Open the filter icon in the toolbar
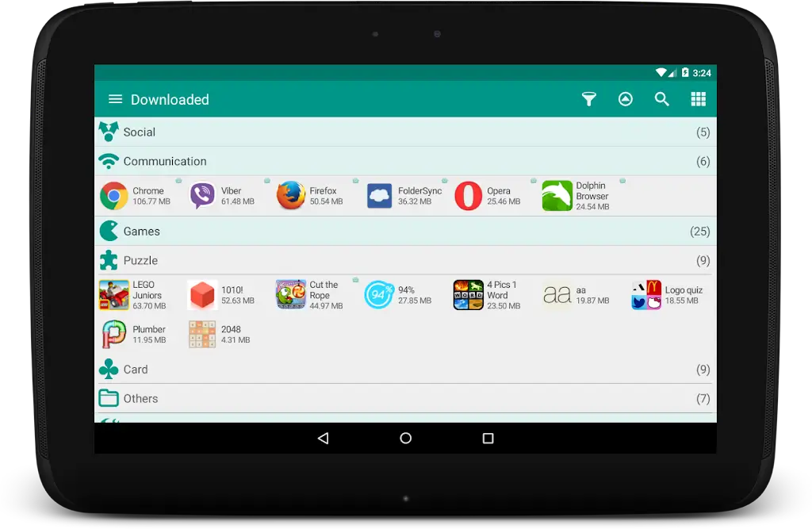 click(588, 99)
